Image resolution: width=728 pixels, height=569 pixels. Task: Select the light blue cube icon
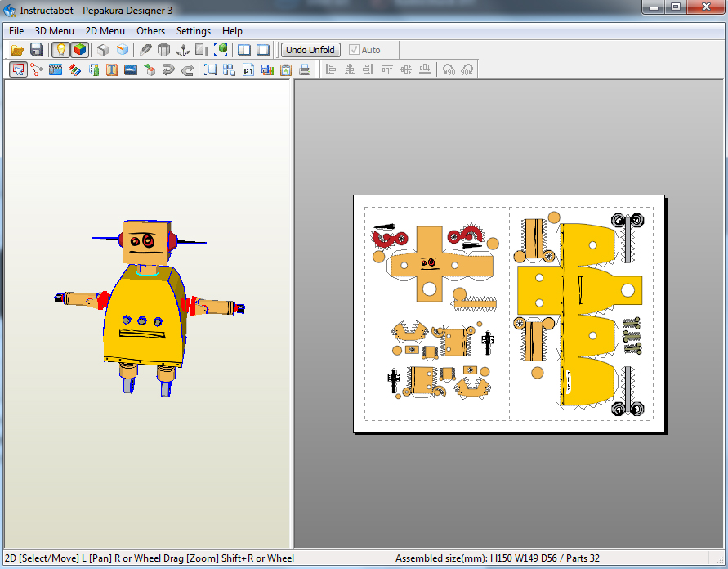[x=122, y=50]
